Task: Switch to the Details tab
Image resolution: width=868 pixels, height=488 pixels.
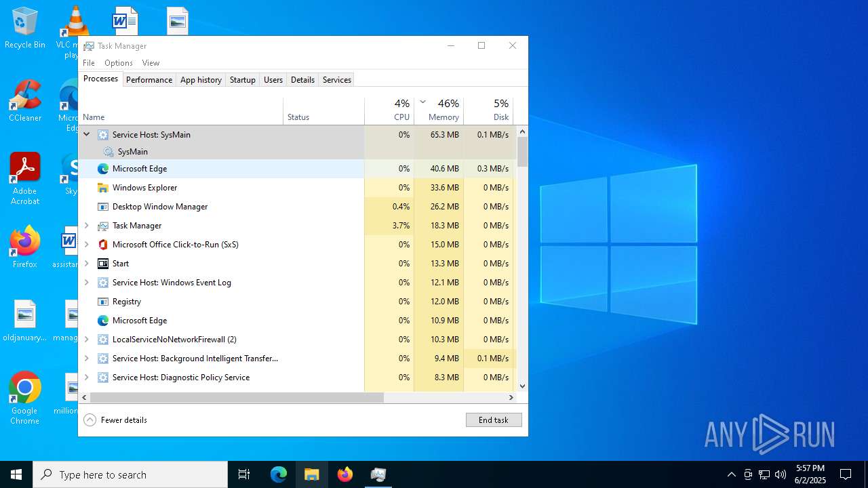Action: pos(302,80)
